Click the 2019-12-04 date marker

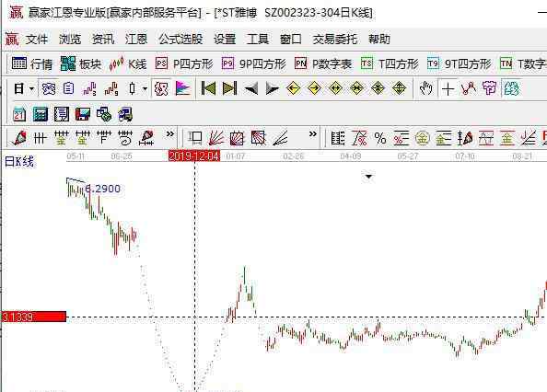[x=194, y=156]
